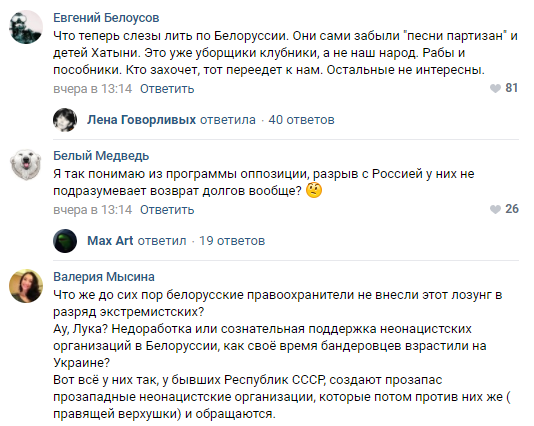Open Евгений Белоусов's avatar
The height and width of the screenshot is (426, 534).
(x=26, y=27)
